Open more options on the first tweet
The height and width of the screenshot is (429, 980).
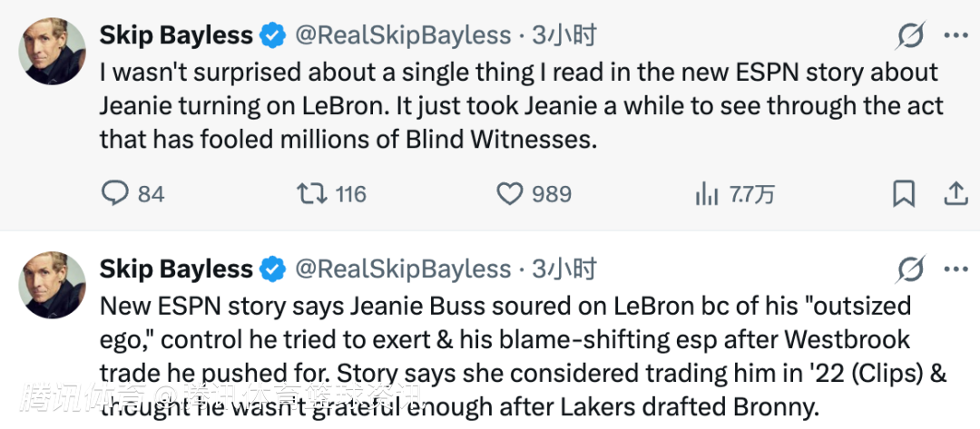point(956,36)
